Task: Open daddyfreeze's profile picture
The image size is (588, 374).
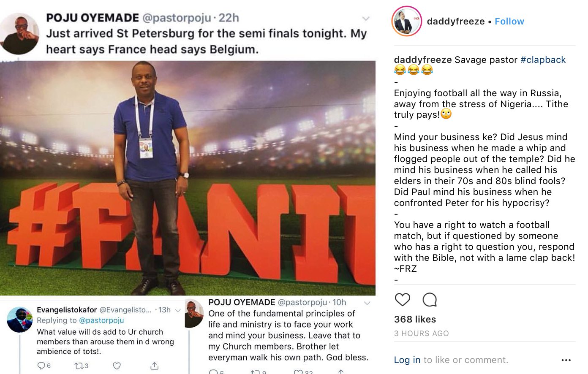Action: coord(407,22)
